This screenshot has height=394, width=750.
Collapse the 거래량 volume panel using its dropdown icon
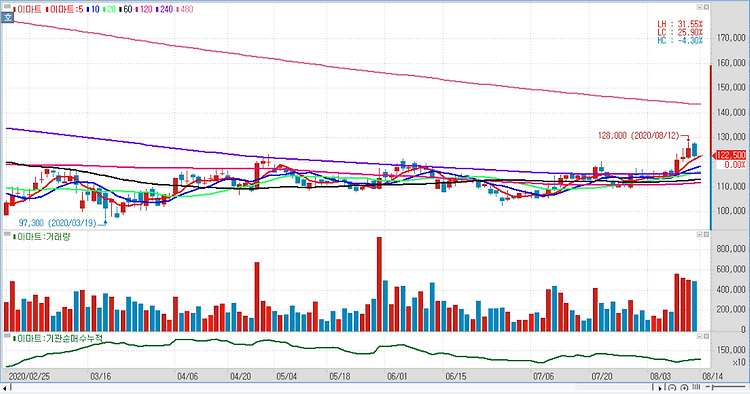699,234
